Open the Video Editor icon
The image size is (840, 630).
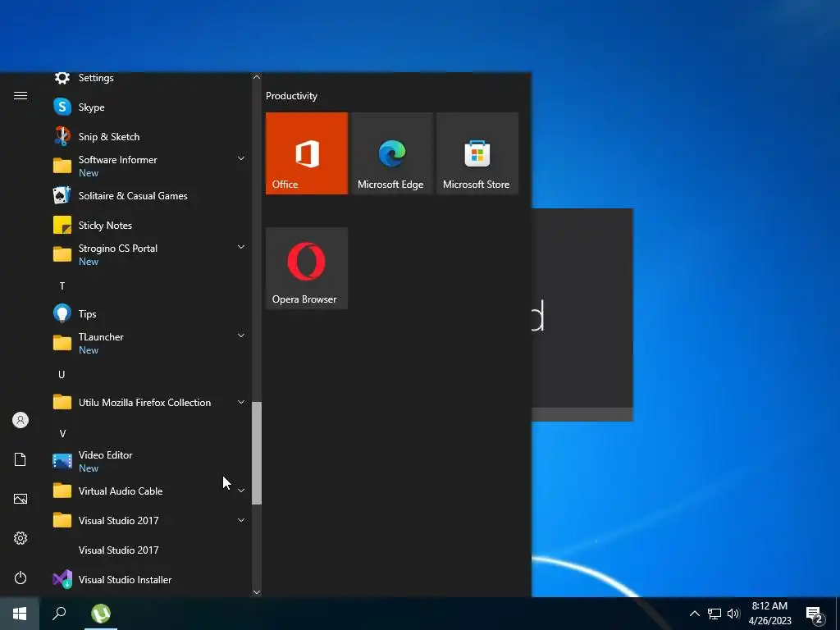62,461
